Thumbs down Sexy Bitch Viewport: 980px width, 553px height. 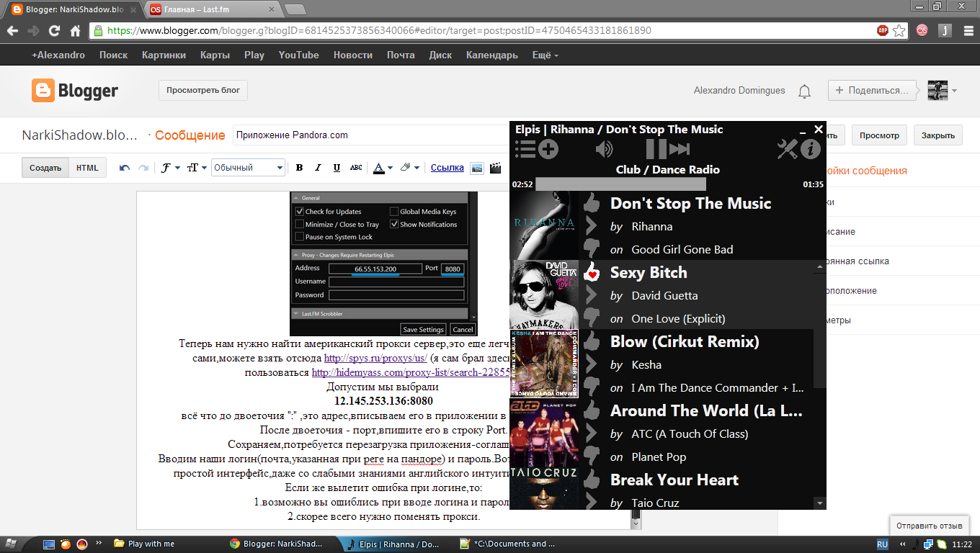pyautogui.click(x=592, y=318)
